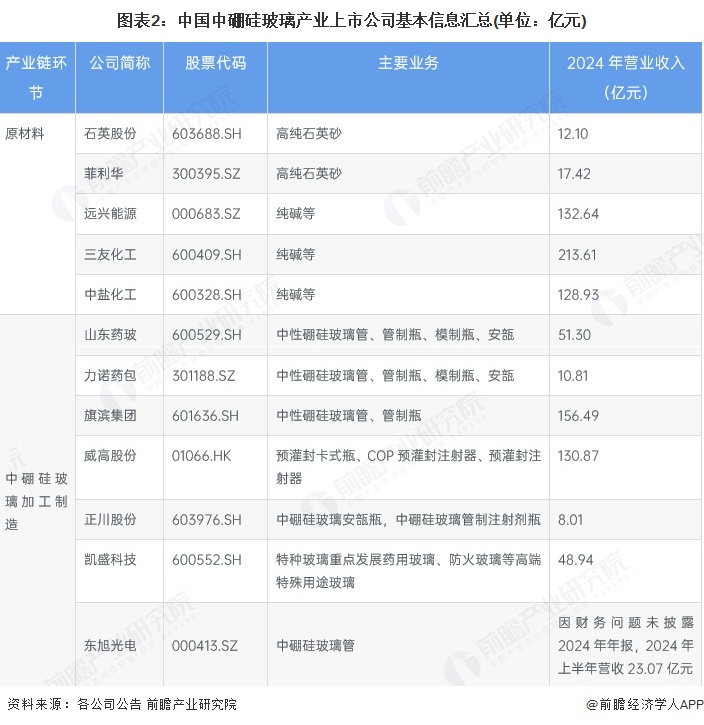Click 中性硼硅玻璃管、管制瓶 in 旗滨集团 row

click(349, 416)
